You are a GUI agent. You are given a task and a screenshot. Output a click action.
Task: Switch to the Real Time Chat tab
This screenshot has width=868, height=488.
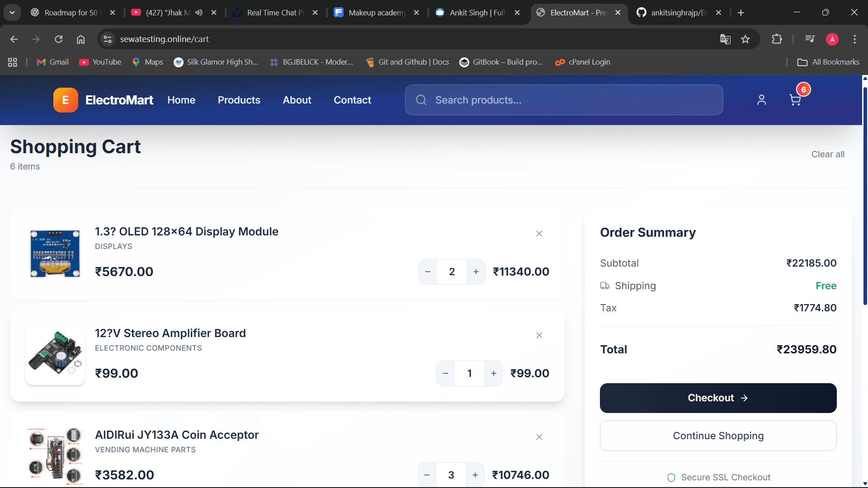[x=274, y=13]
